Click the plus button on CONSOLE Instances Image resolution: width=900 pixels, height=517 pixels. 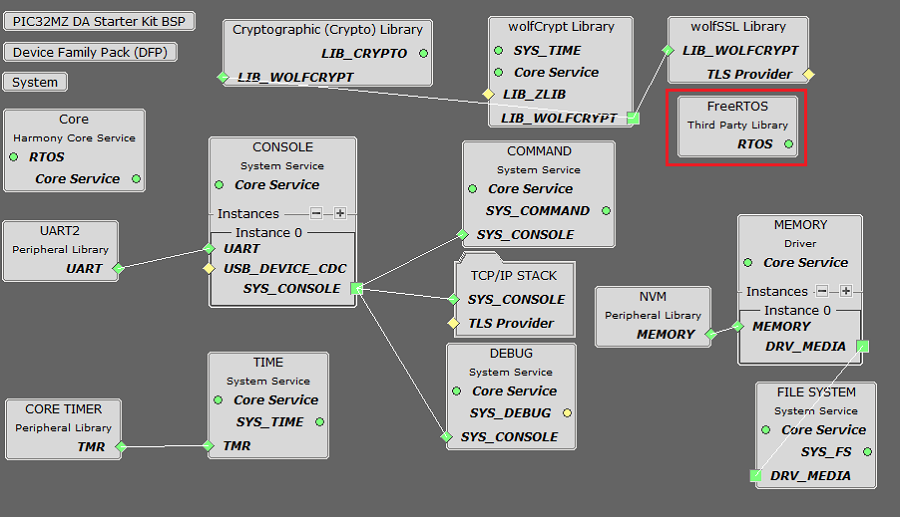coord(340,213)
